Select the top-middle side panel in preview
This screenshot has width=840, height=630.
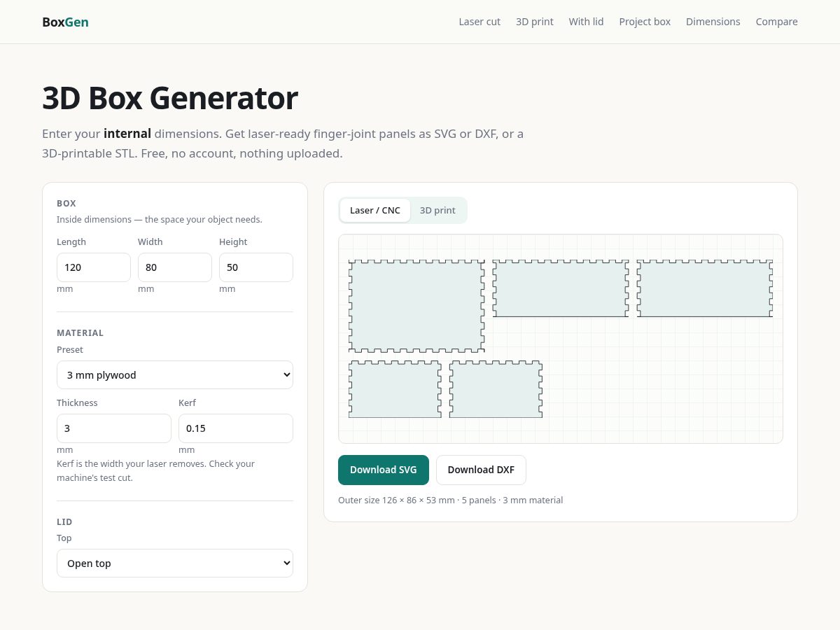561,288
